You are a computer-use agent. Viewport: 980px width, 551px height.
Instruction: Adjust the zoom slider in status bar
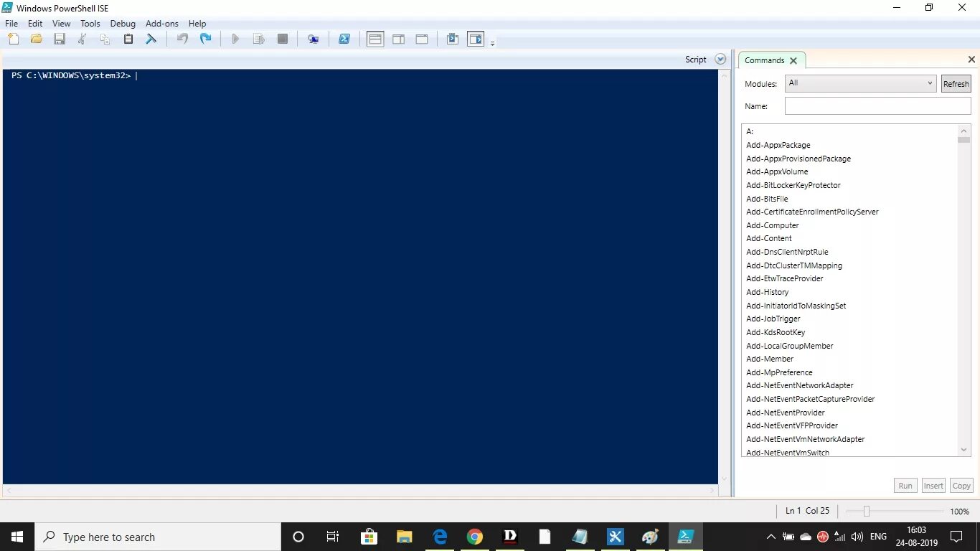867,512
